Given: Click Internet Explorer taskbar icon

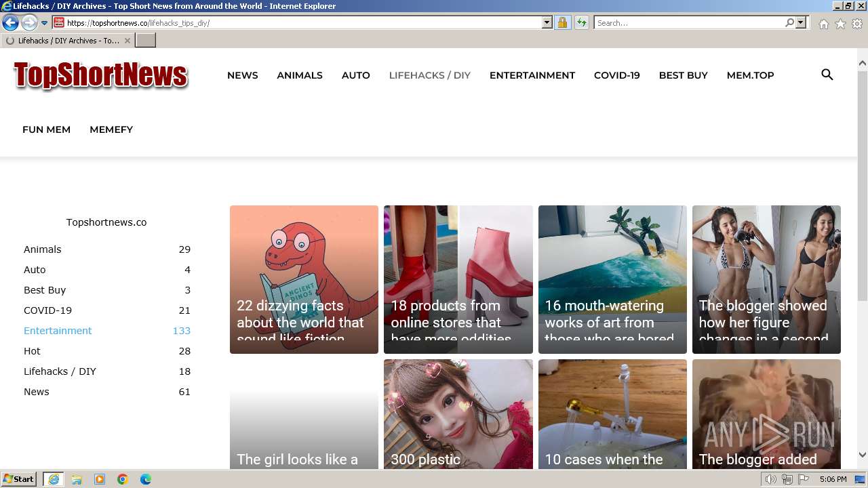Looking at the screenshot, I should click(54, 479).
